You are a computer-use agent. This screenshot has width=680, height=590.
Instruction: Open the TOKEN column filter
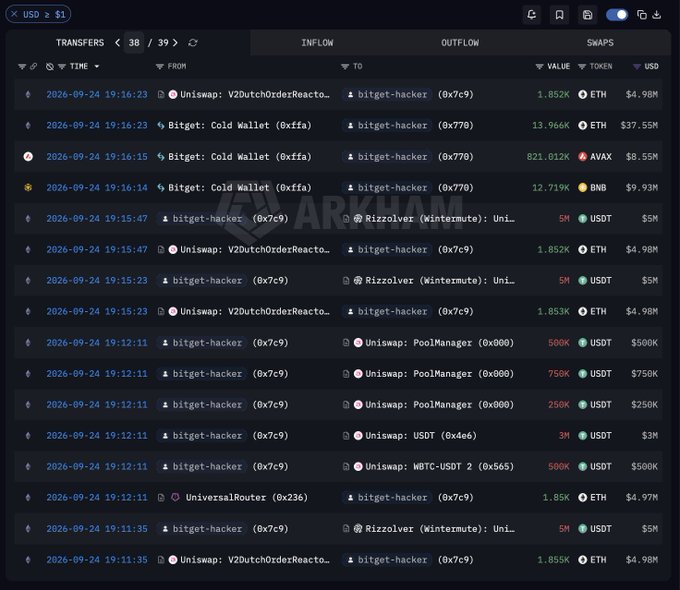point(582,66)
